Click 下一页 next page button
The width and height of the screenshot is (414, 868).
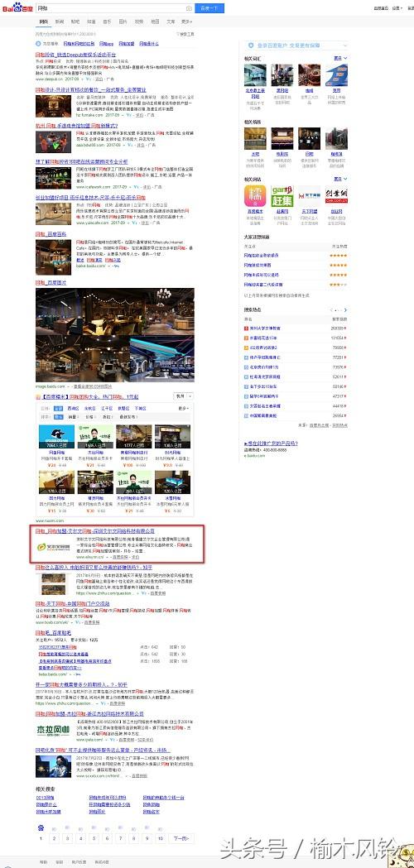point(182,839)
